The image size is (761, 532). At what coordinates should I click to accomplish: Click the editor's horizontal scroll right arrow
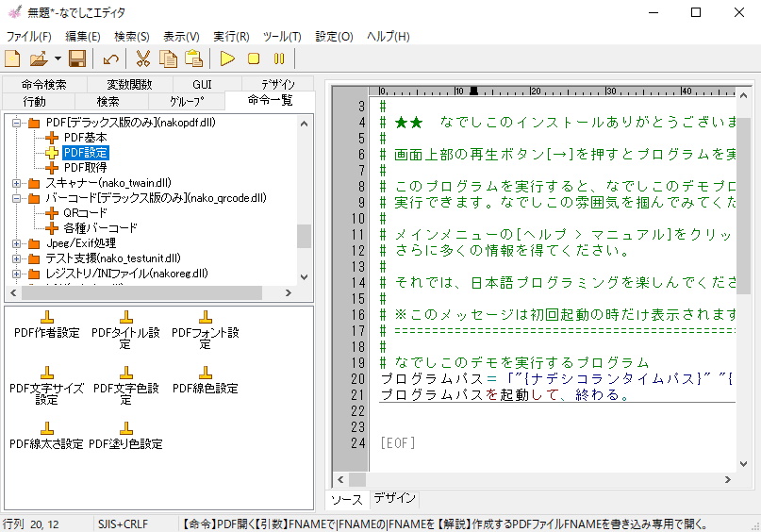coord(727,479)
